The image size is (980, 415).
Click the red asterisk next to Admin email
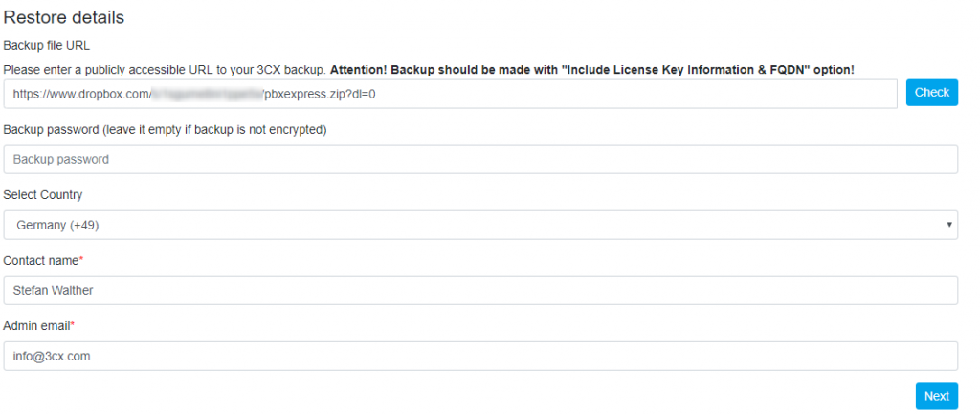pyautogui.click(x=73, y=325)
